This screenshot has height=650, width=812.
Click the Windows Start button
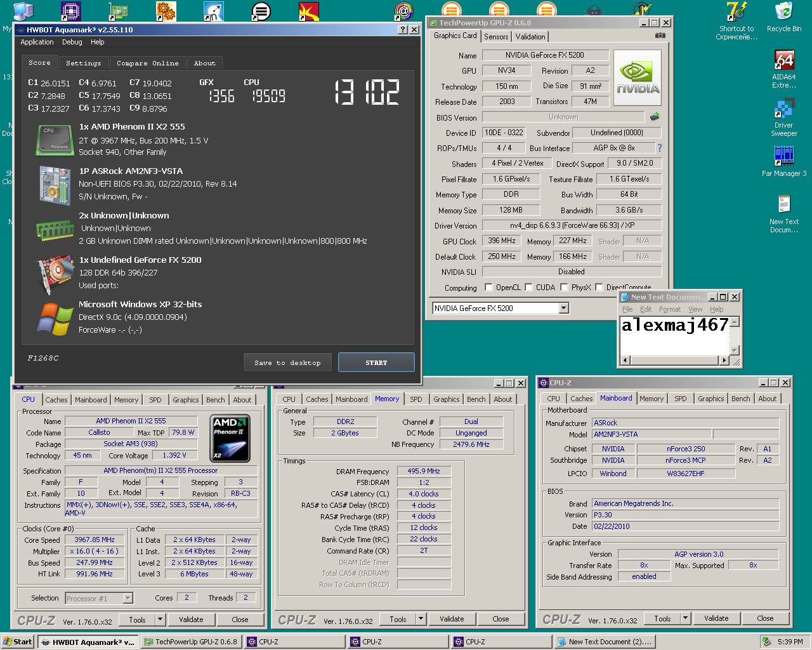[18, 642]
